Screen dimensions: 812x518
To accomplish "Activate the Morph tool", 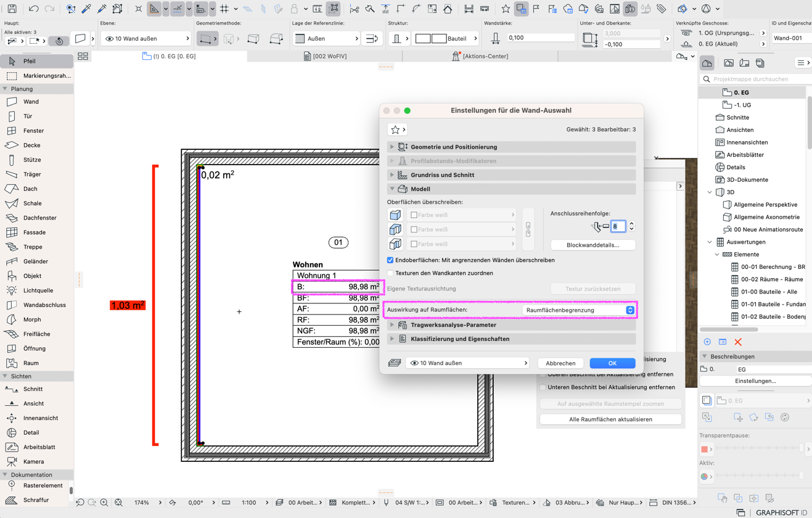I will (36, 319).
